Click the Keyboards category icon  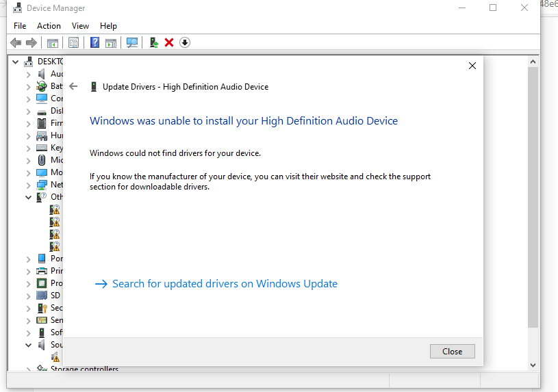[42, 148]
